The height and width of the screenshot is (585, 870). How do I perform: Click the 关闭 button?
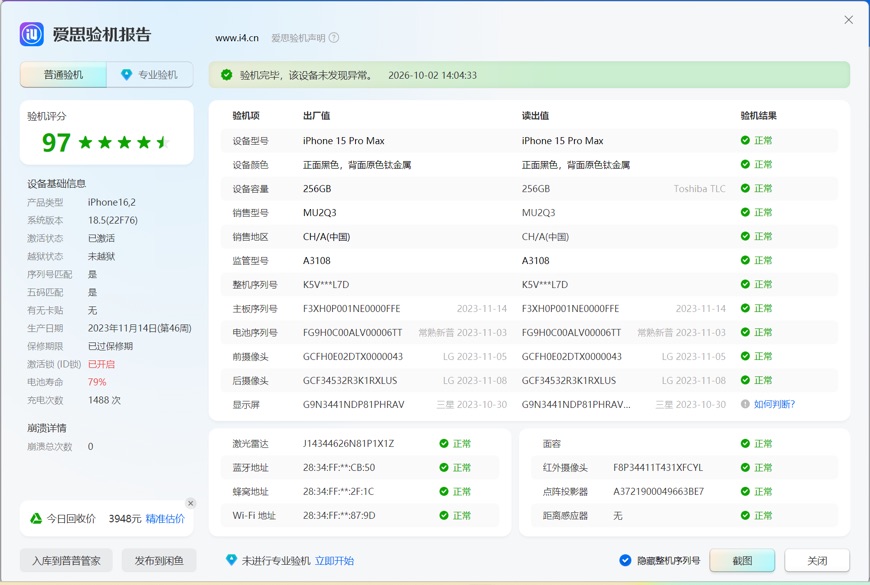pos(817,561)
